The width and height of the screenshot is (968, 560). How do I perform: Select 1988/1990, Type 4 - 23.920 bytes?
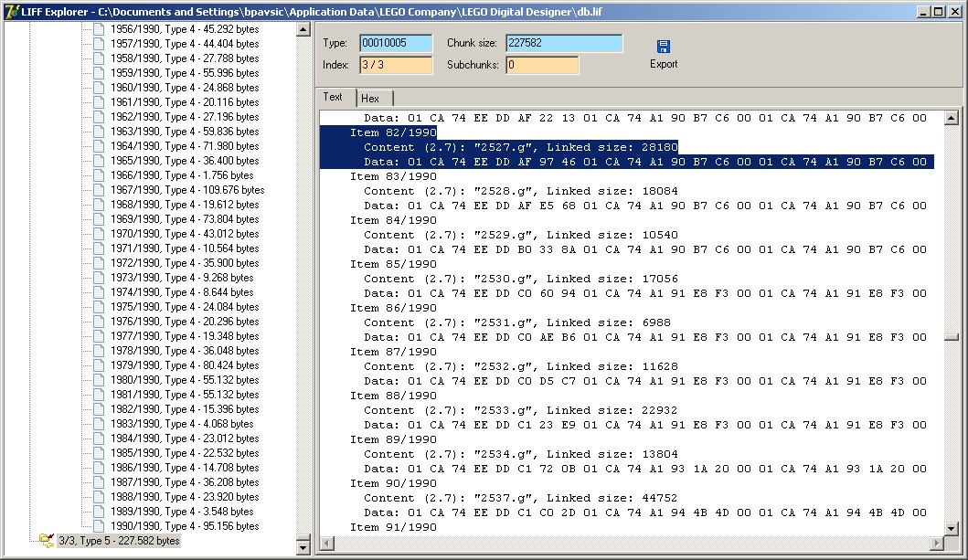point(185,496)
